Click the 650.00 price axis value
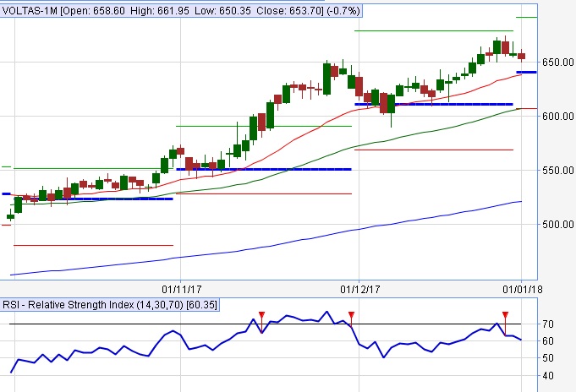The image size is (576, 392). pyautogui.click(x=557, y=63)
